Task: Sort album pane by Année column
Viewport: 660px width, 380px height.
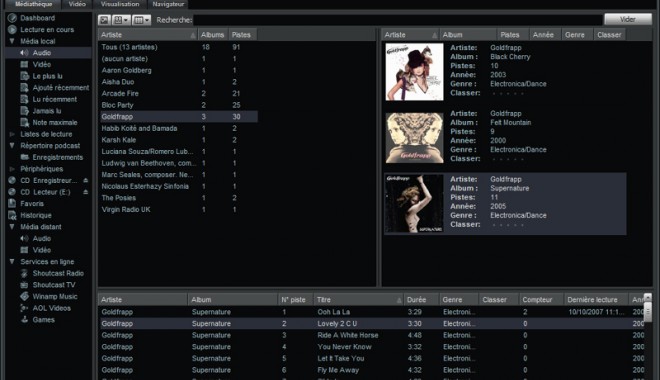Action: (x=544, y=35)
